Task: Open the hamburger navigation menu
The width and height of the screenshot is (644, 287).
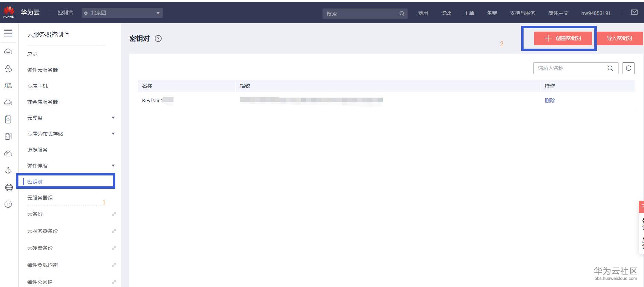Action: (8, 33)
